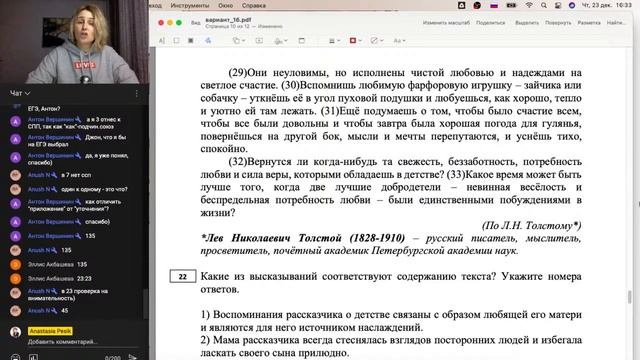Open the Инструменты menu
This screenshot has height=360, width=640.
point(190,5)
